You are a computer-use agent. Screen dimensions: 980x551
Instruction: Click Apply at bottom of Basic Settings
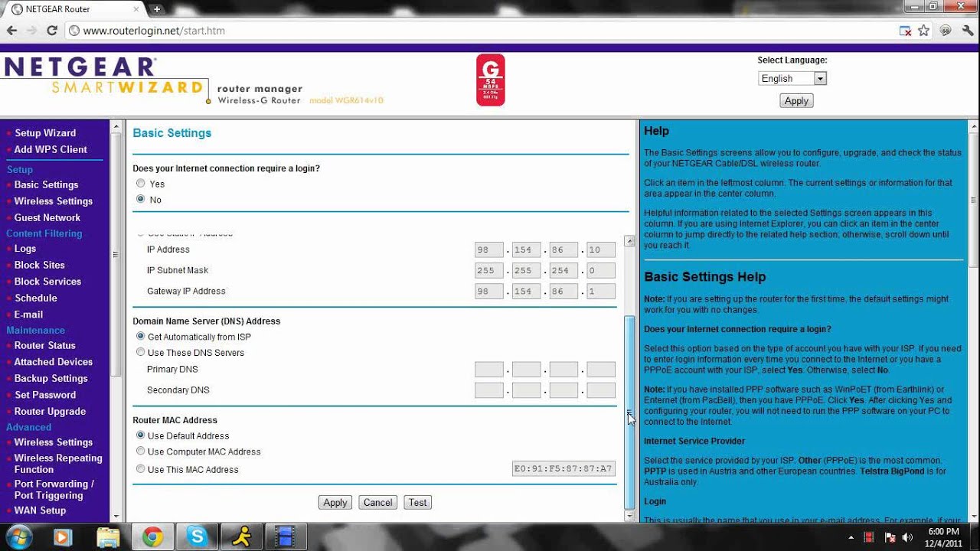click(x=335, y=503)
